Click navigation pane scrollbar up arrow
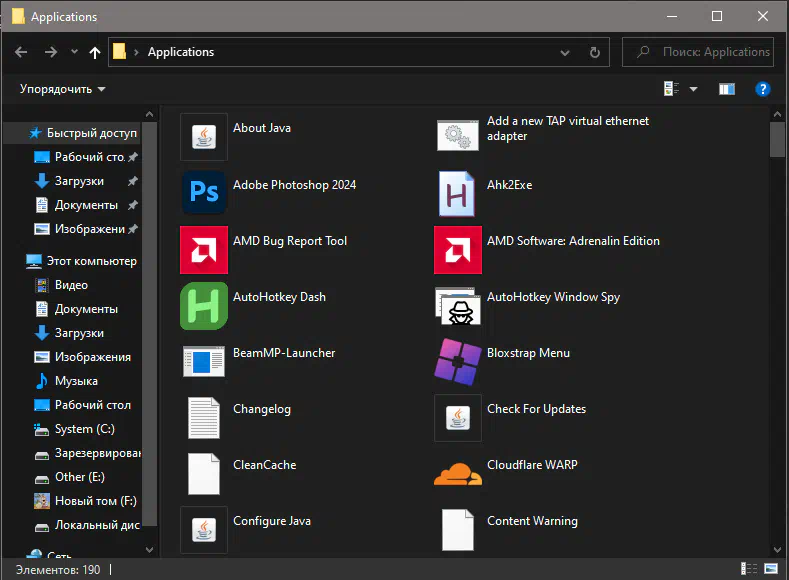 149,114
